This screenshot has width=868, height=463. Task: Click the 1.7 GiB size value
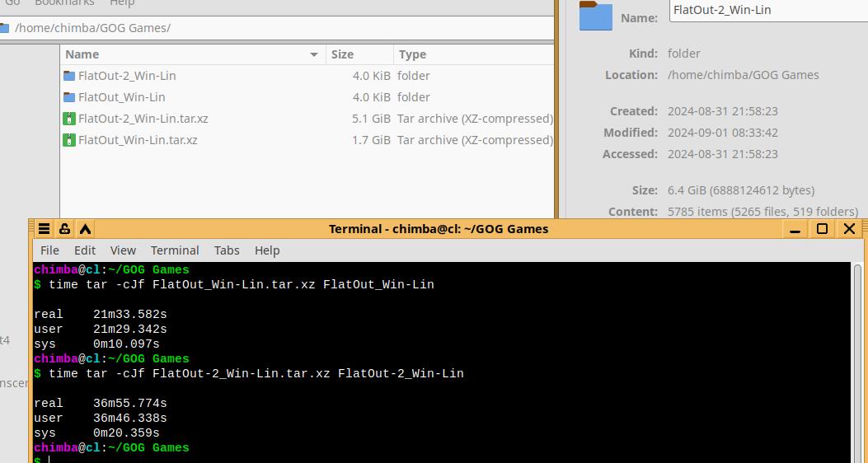[x=371, y=140]
